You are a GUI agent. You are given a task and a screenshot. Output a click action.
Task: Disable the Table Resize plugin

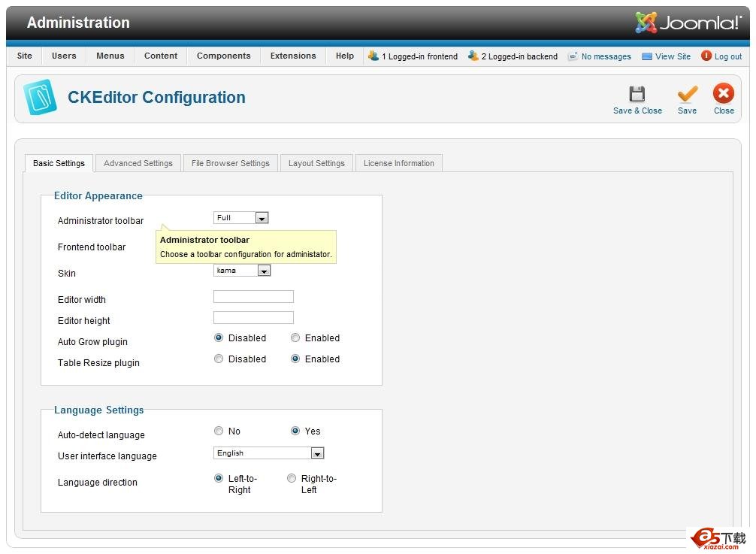(219, 359)
